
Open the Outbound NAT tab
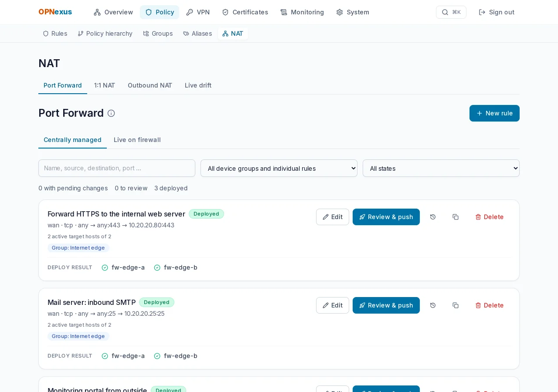150,85
